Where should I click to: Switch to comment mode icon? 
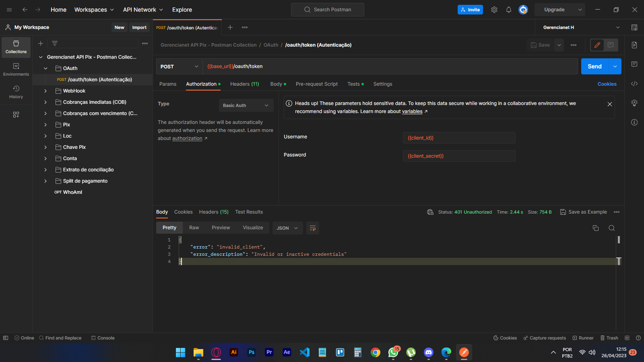point(611,45)
